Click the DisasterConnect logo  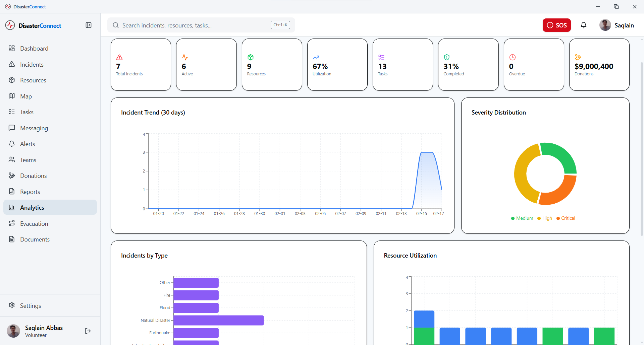33,25
